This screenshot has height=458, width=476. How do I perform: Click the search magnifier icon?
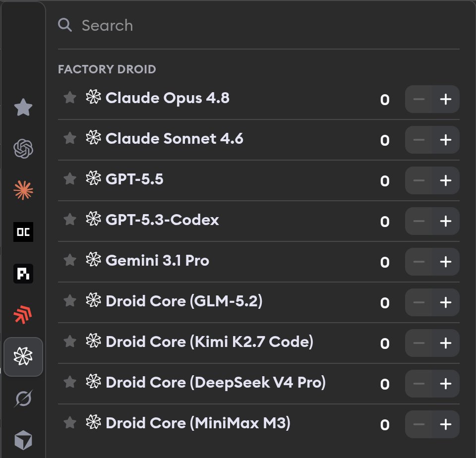(64, 25)
